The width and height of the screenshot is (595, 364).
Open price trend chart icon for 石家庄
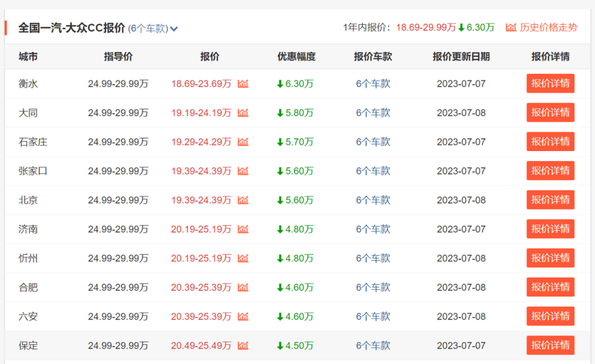click(x=243, y=142)
